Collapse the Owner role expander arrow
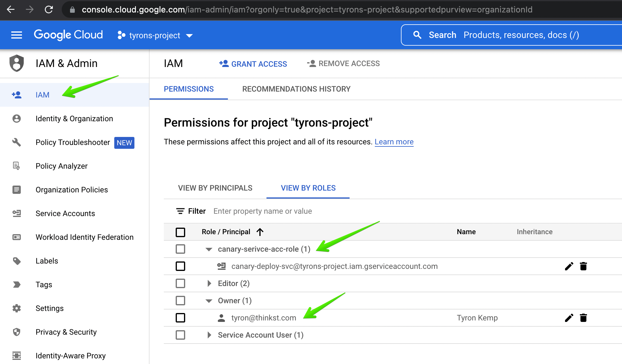The image size is (622, 364). (209, 301)
